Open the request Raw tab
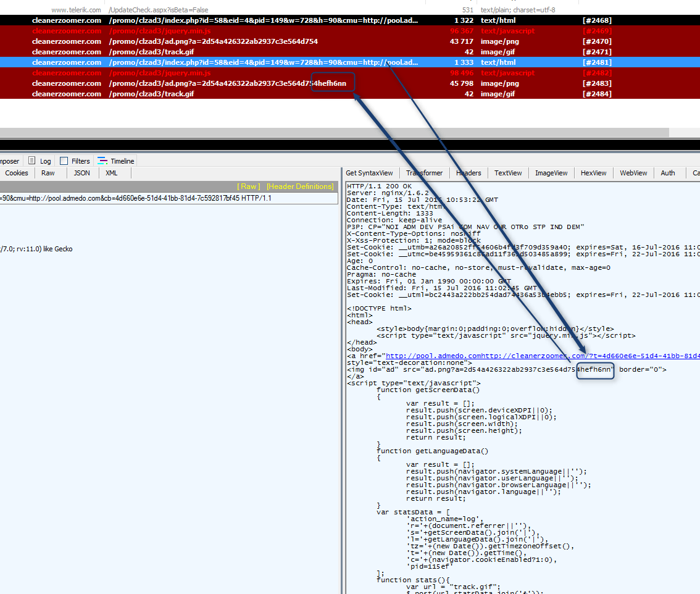Image resolution: width=700 pixels, height=594 pixels. [x=48, y=173]
